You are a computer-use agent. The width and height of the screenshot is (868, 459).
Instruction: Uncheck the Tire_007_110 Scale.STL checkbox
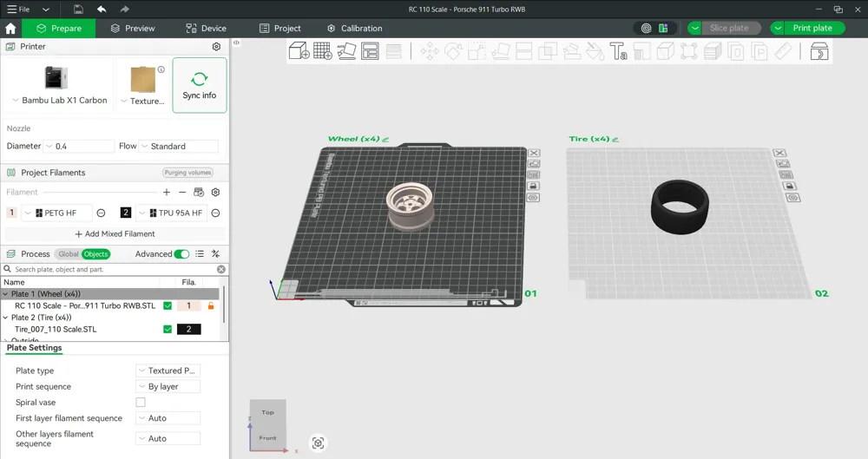[x=168, y=329]
